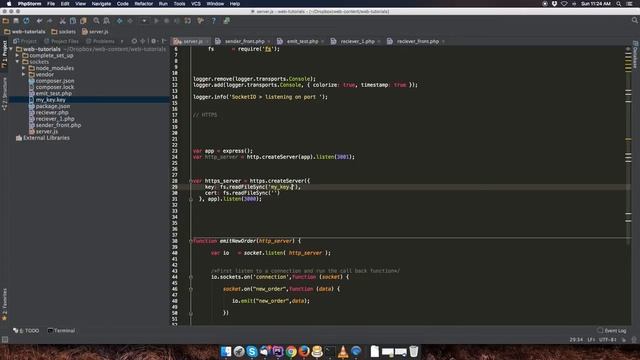Open the run configuration dropdown
Screen dimensions: 640x360
144,21
